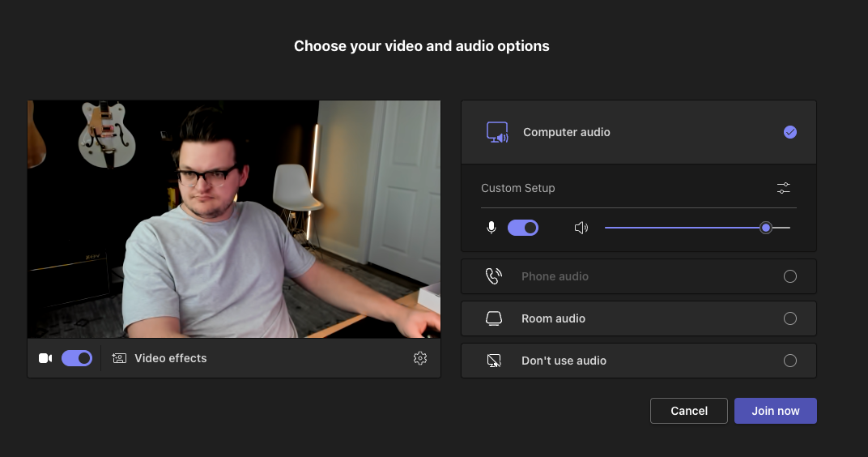The width and height of the screenshot is (868, 457).
Task: Click the camera icon below the video preview
Action: tap(45, 358)
